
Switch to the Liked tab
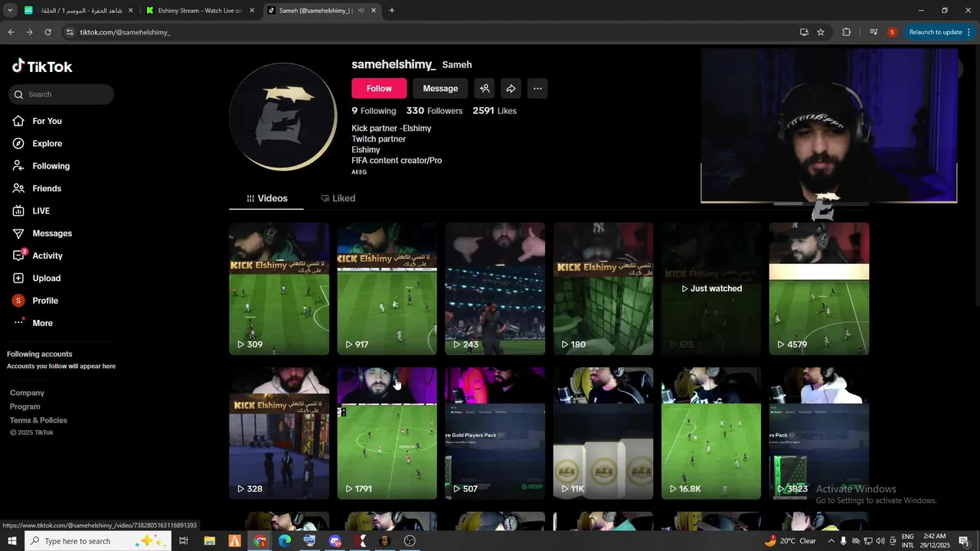click(x=338, y=198)
